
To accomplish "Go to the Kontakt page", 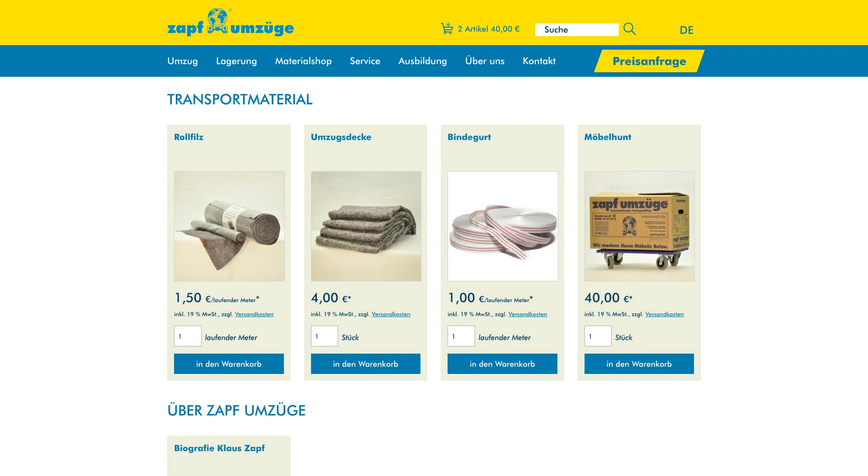I will click(539, 61).
